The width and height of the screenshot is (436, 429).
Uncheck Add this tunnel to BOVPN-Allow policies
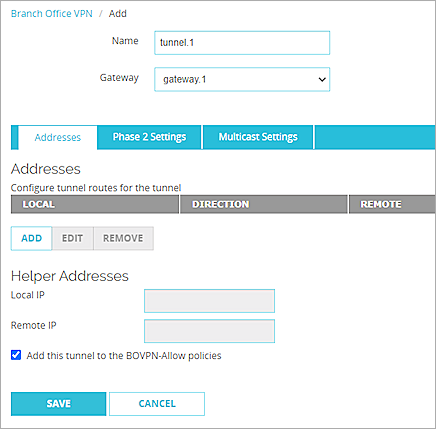pos(16,355)
